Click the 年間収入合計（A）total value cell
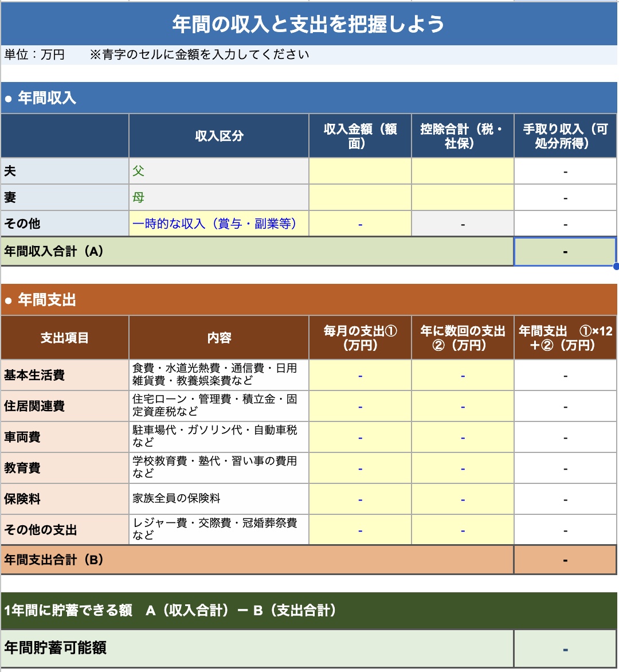 (565, 252)
